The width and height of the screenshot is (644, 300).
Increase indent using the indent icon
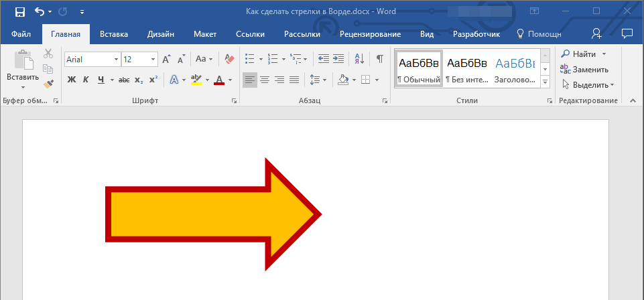point(338,59)
